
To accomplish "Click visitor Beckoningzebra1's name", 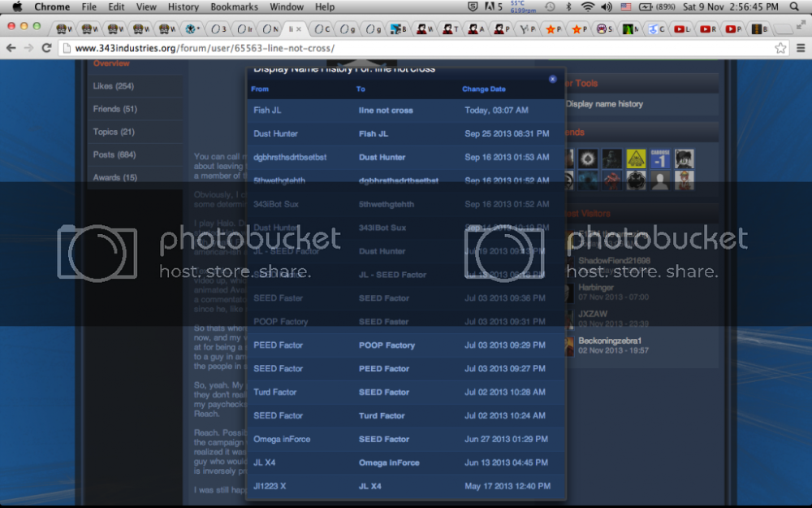I will coord(610,341).
